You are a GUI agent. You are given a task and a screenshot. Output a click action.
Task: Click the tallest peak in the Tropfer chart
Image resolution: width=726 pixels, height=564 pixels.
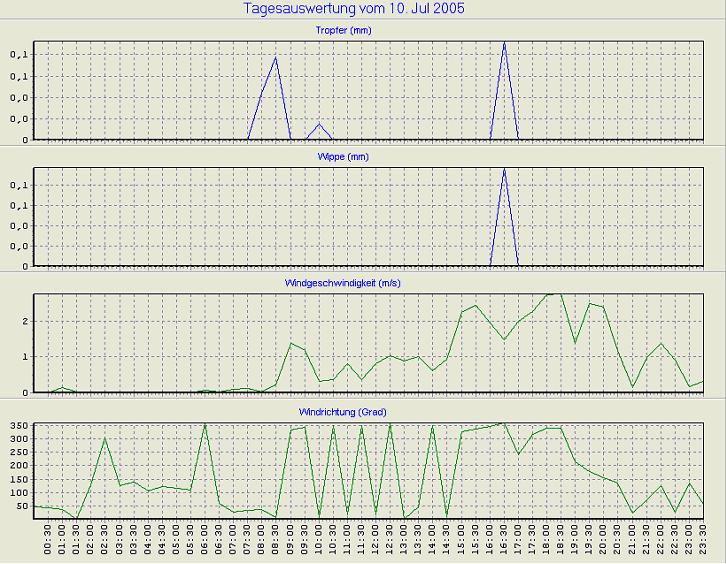click(x=504, y=43)
